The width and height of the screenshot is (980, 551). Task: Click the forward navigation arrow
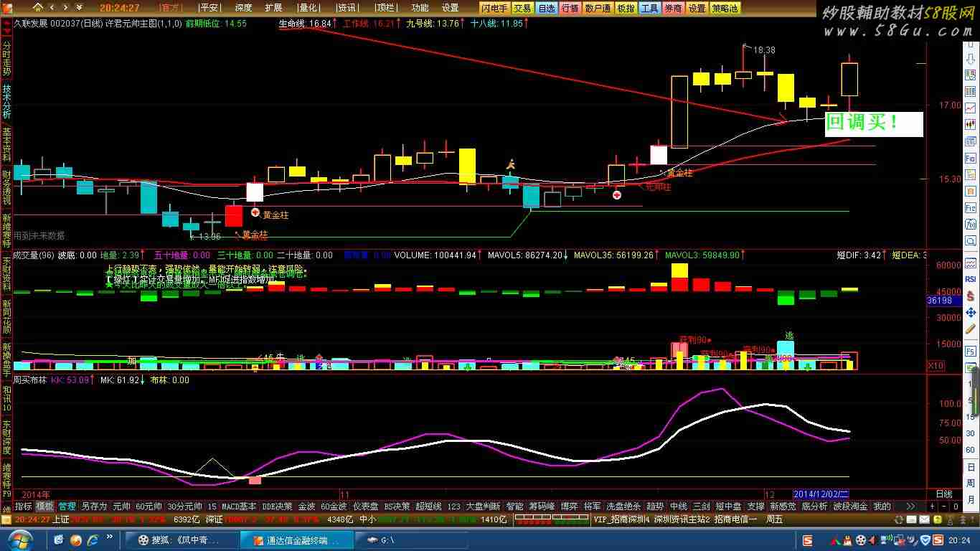coord(65,8)
